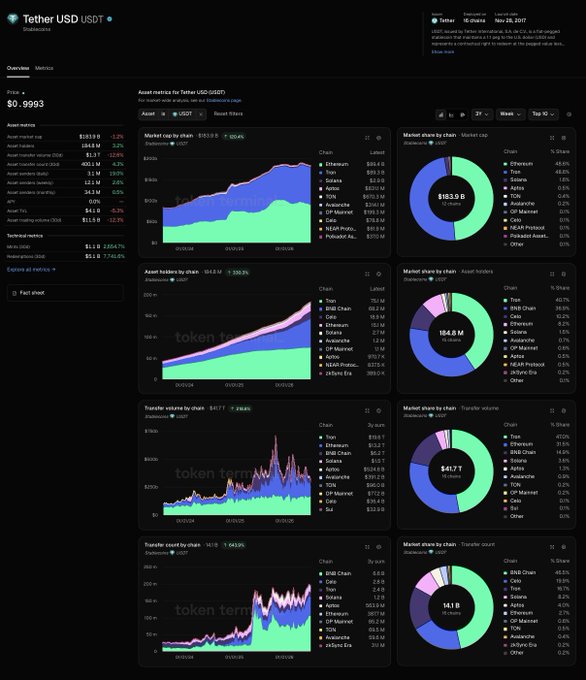Viewport: 586px width, 680px height.
Task: Open options on Market cap share donut chart
Action: click(564, 137)
